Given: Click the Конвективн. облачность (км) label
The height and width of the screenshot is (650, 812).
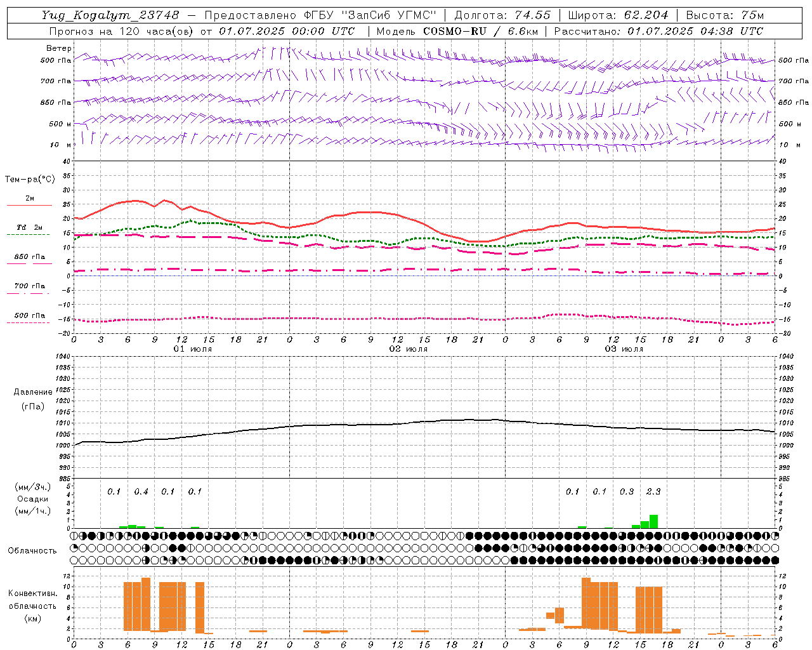Looking at the screenshot, I should [32, 606].
